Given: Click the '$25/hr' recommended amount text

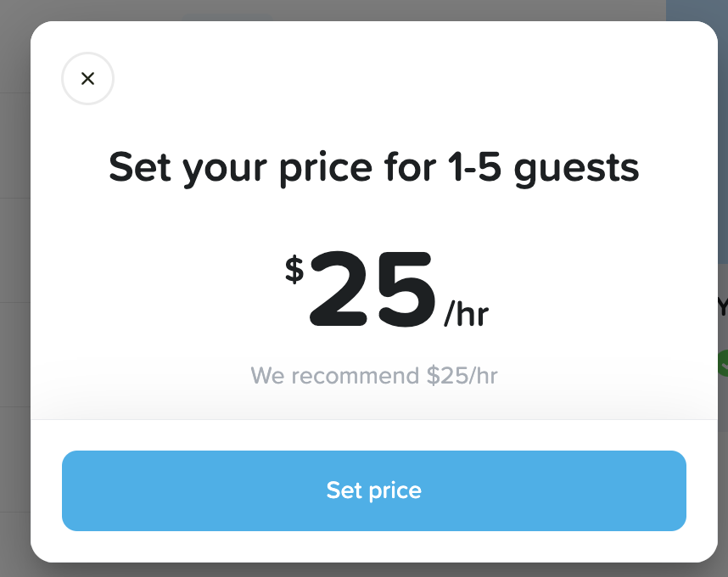Looking at the screenshot, I should (x=462, y=375).
